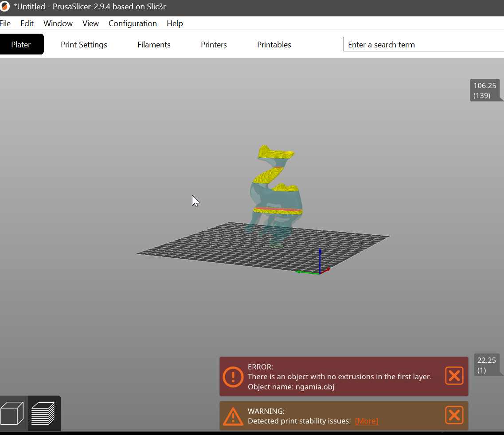This screenshot has height=435, width=504.
Task: Open the View menu
Action: click(90, 23)
